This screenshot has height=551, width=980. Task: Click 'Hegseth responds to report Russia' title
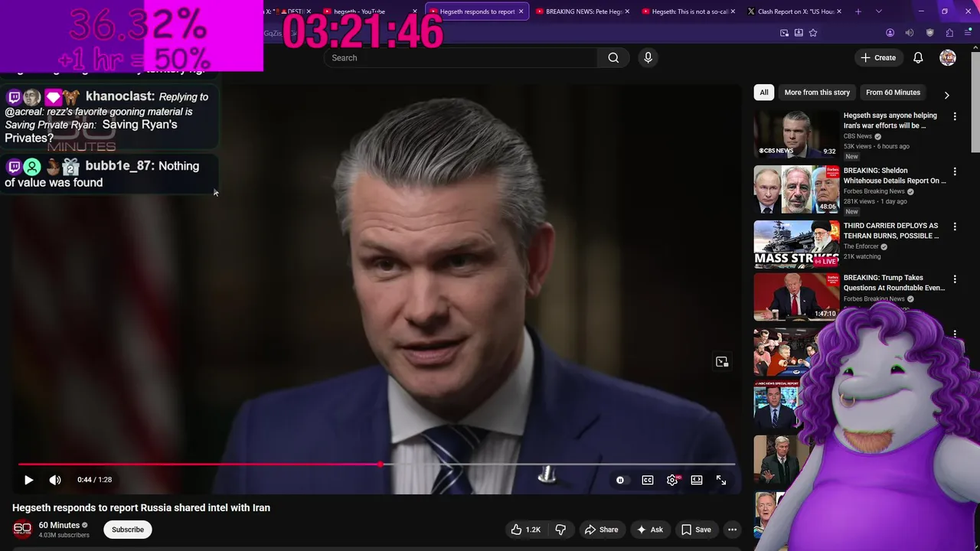point(141,507)
